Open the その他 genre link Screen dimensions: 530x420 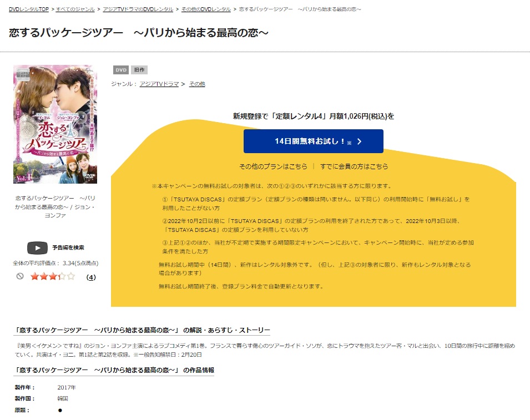(197, 84)
